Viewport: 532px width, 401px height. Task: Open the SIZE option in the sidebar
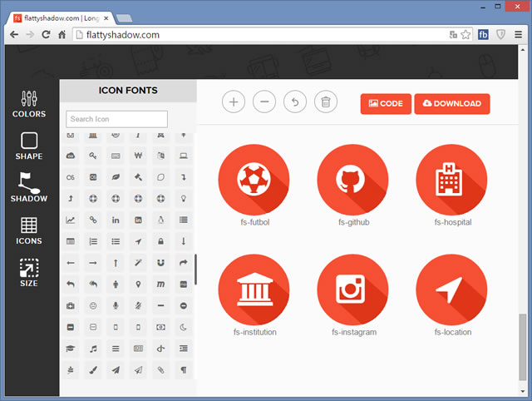29,273
